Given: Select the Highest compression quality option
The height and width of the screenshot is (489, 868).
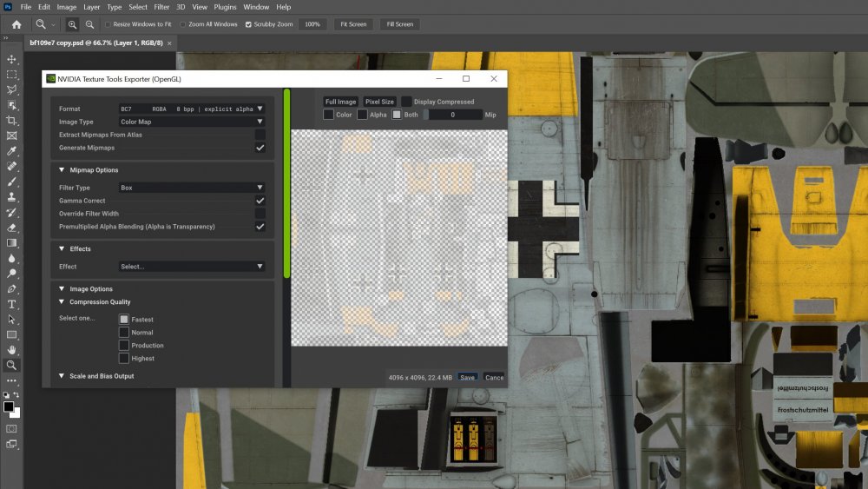Looking at the screenshot, I should 124,358.
